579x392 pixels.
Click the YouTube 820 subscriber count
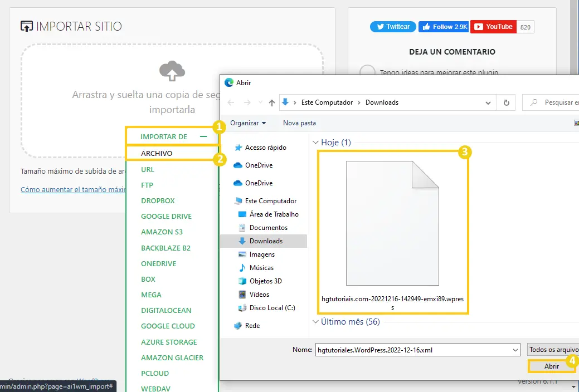pyautogui.click(x=525, y=27)
